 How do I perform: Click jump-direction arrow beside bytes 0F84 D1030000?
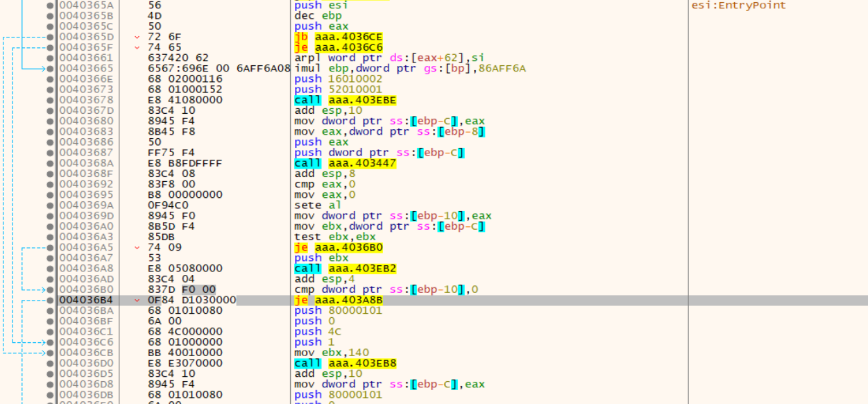[137, 300]
